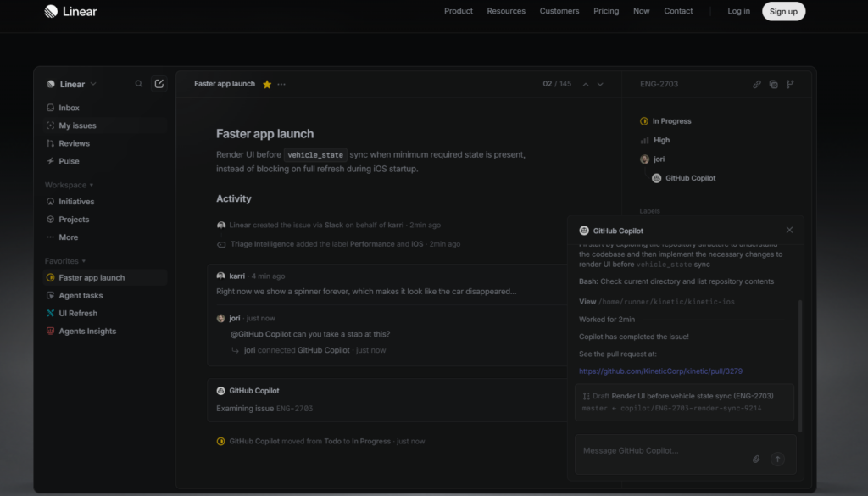Open the search icon in the sidebar

point(139,84)
